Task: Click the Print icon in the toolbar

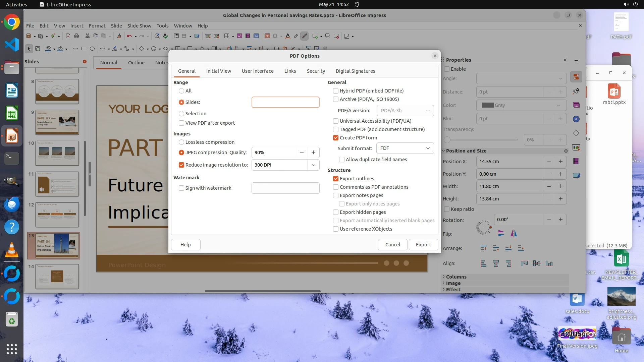Action: (76, 36)
